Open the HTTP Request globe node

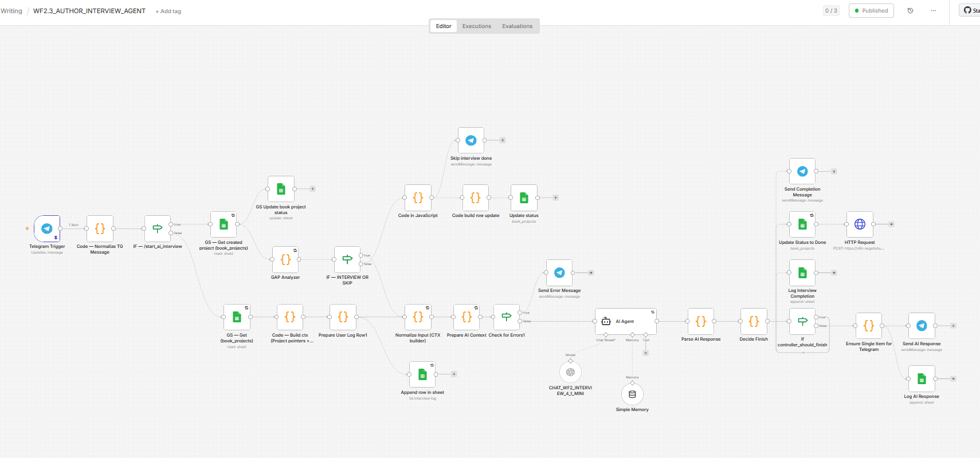(860, 224)
